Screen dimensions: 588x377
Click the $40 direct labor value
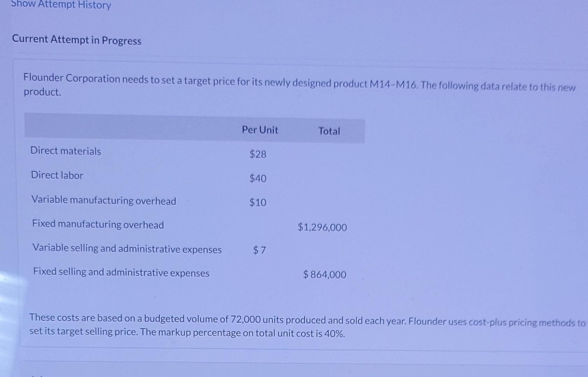tap(258, 178)
